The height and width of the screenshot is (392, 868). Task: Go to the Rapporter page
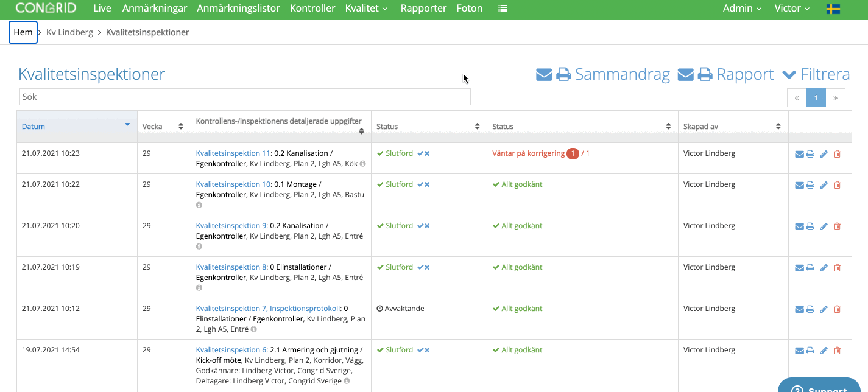423,9
